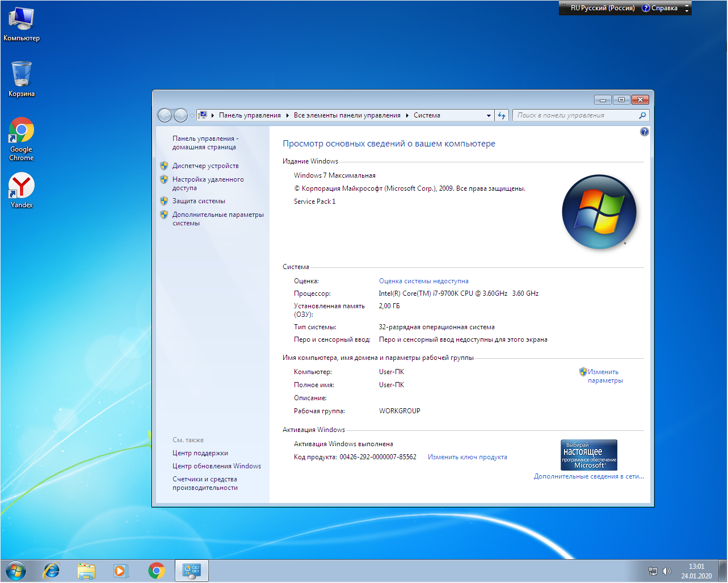Open Windows Explorer from taskbar
The height and width of the screenshot is (583, 728).
tap(86, 571)
